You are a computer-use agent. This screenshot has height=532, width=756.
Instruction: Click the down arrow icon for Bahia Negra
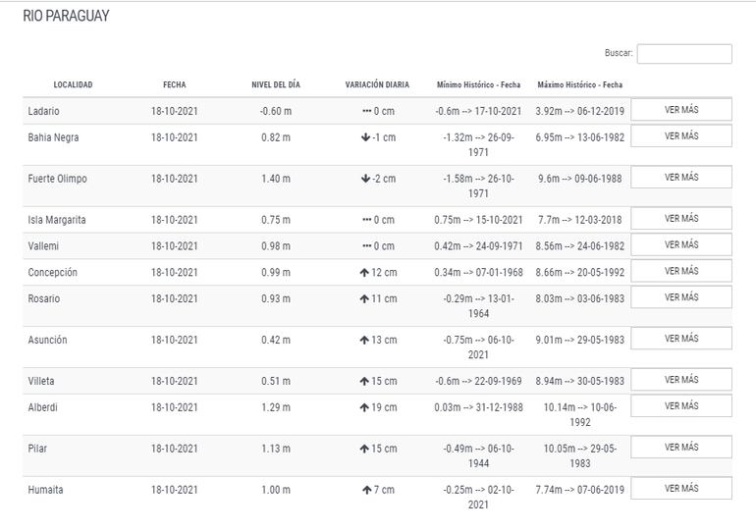pos(365,137)
